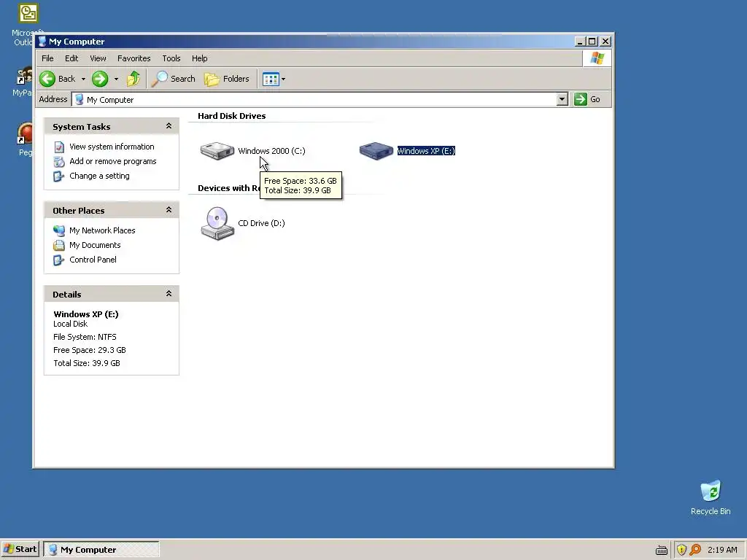Click Total Size: 39.9 GB in Details
This screenshot has width=747, height=560.
click(x=87, y=363)
